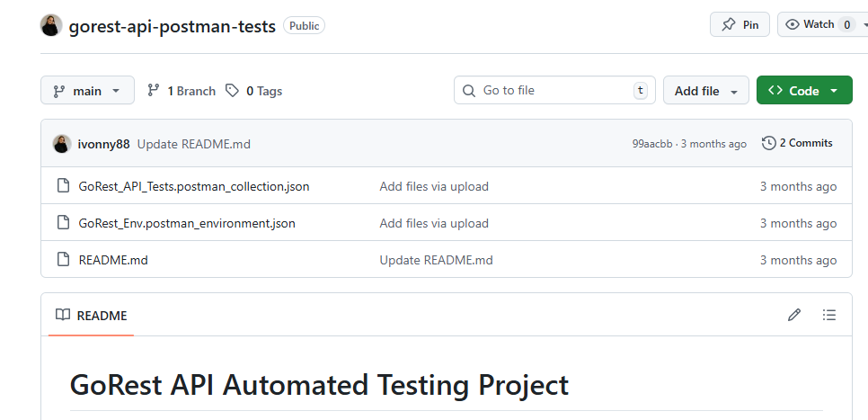
Task: Click the code brackets icon on Code button
Action: click(775, 90)
